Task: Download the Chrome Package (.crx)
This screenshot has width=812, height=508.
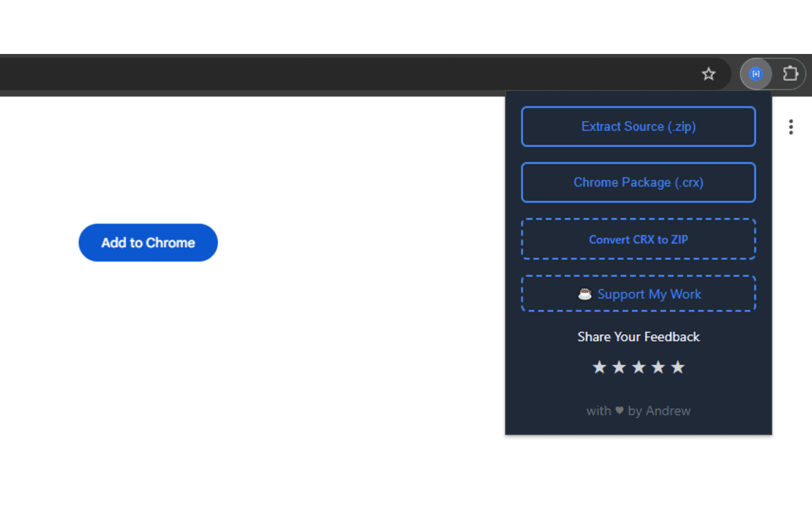Action: 638,182
